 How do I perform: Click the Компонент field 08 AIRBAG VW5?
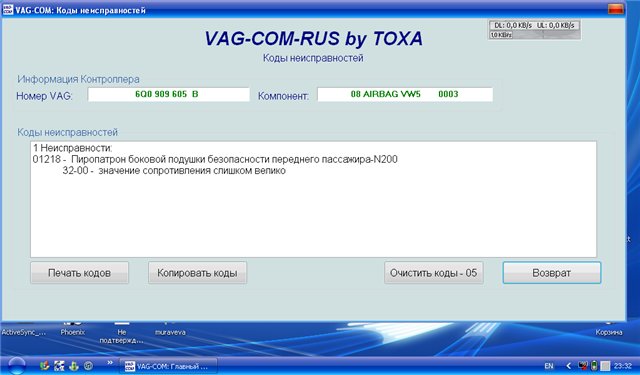(405, 94)
